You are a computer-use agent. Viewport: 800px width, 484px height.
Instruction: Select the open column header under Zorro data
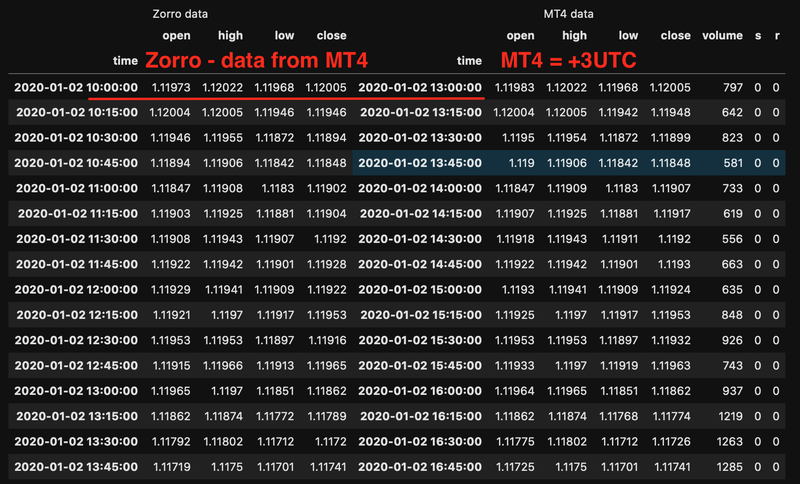(176, 36)
